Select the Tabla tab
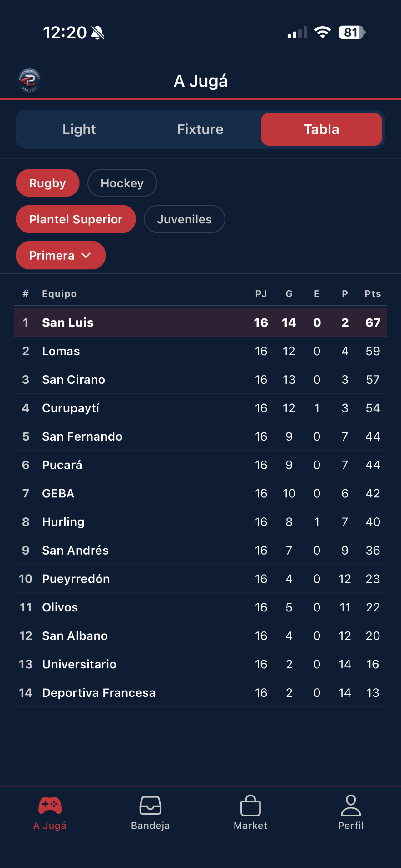 pyautogui.click(x=322, y=129)
